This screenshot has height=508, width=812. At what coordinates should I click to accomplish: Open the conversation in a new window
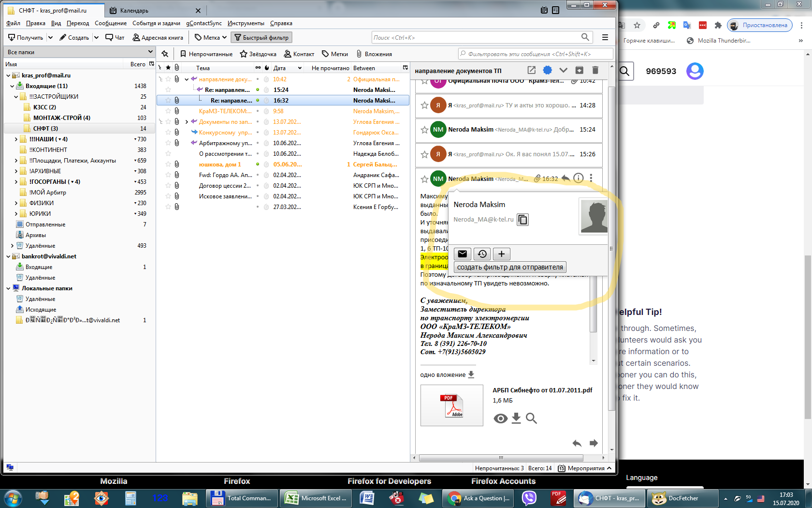531,70
